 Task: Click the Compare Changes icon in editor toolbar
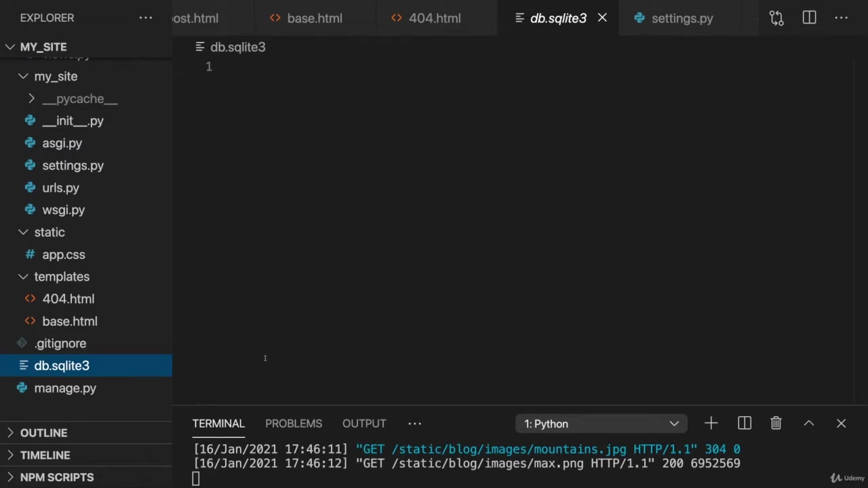(x=776, y=18)
